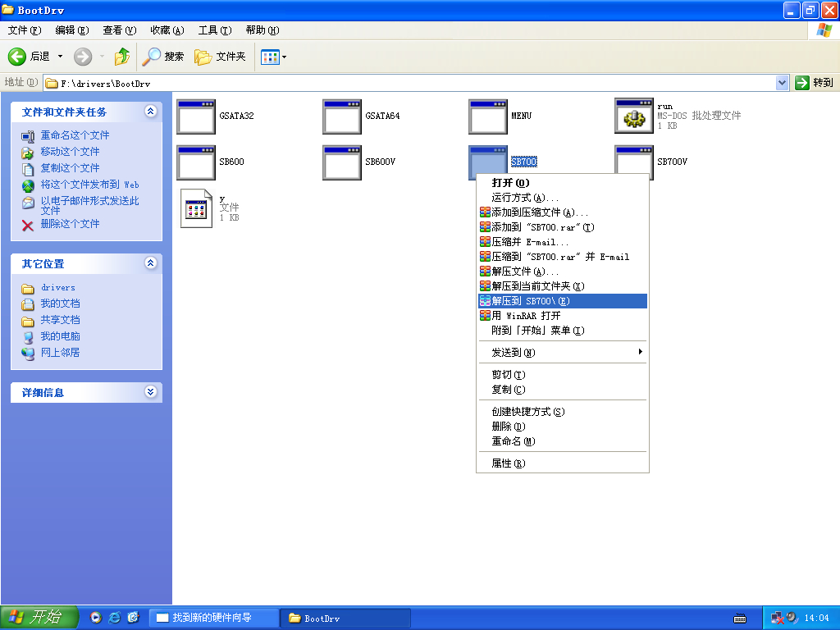The width and height of the screenshot is (840, 630).
Task: Collapse the 文件和文件夹任务 panel
Action: 150,112
